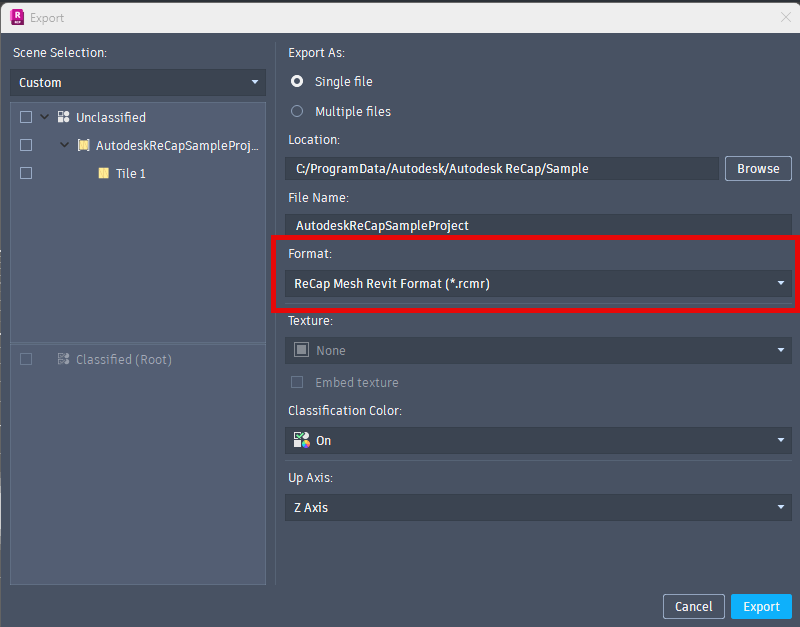
Task: Open the Classification Color dropdown
Action: (538, 440)
